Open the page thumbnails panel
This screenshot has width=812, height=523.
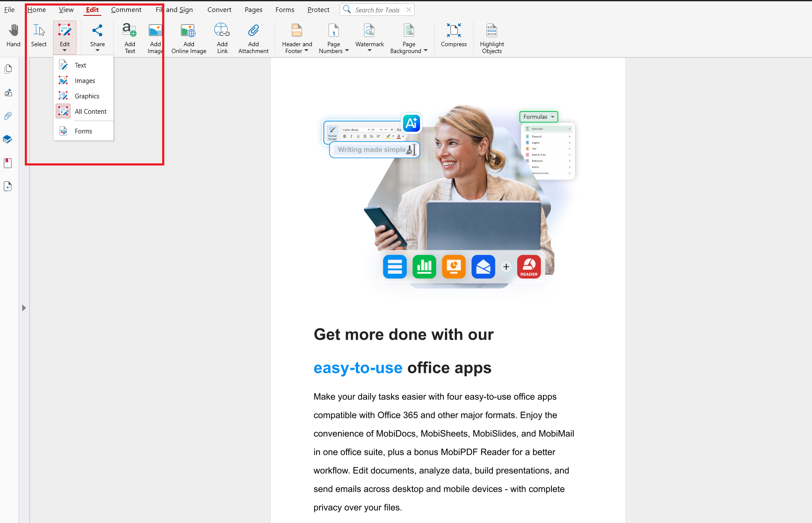click(8, 69)
